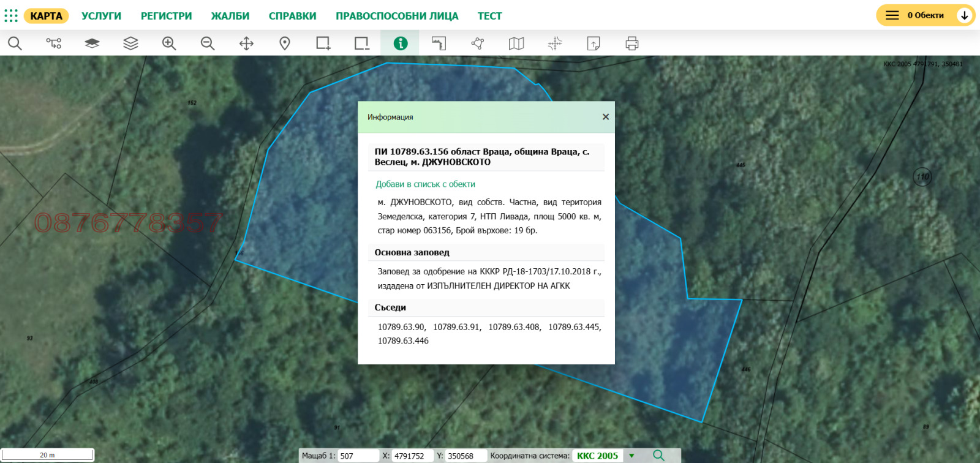Click the Мащаб scale input field

pyautogui.click(x=358, y=456)
